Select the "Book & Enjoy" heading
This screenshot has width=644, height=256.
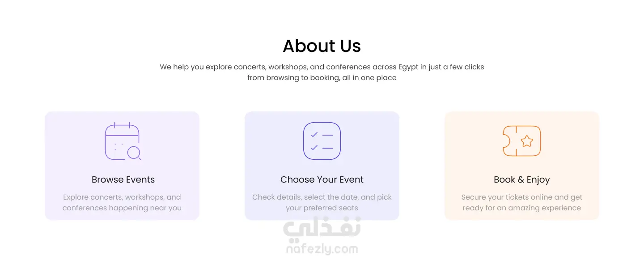pyautogui.click(x=521, y=179)
